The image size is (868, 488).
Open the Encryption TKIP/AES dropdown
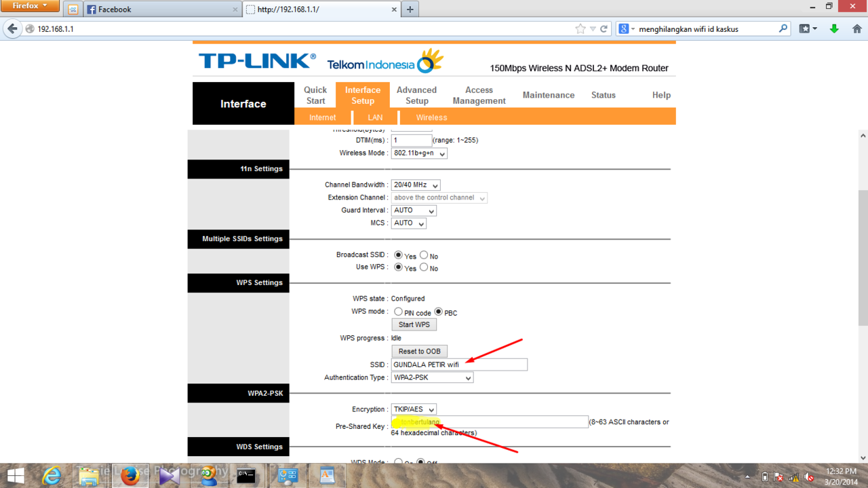pos(414,409)
